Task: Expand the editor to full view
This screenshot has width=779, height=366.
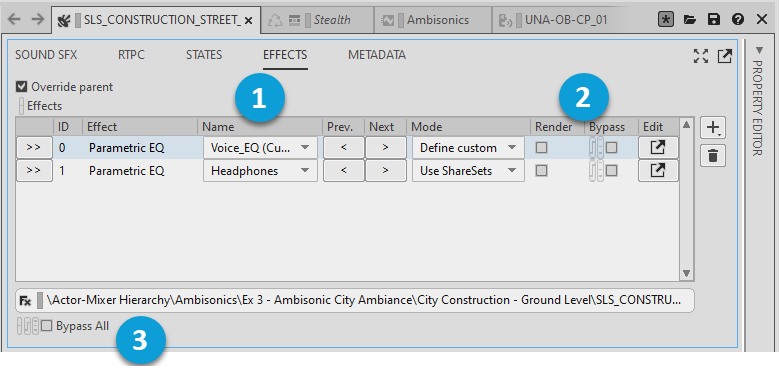Action: pos(701,56)
